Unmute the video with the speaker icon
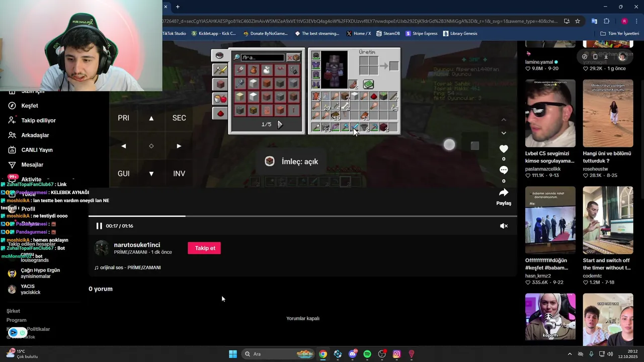 [x=504, y=226]
